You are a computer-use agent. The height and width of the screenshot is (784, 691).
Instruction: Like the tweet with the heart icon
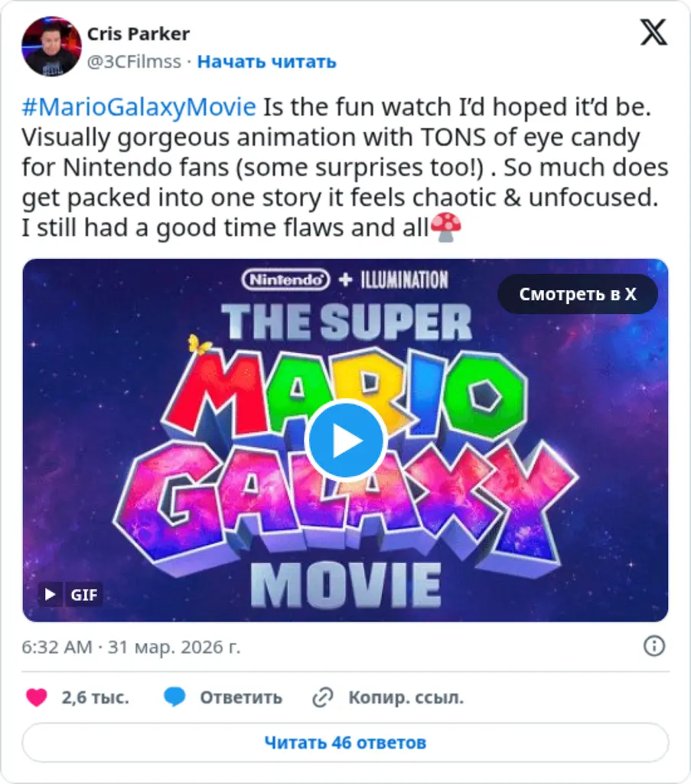tap(37, 697)
